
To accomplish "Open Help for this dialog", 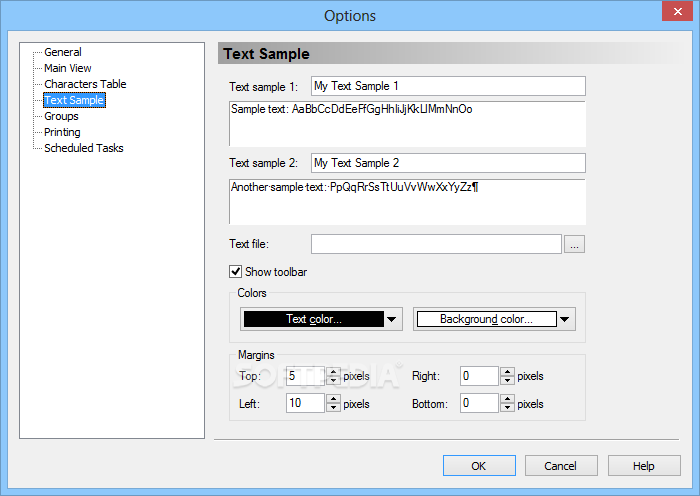I will 644,466.
